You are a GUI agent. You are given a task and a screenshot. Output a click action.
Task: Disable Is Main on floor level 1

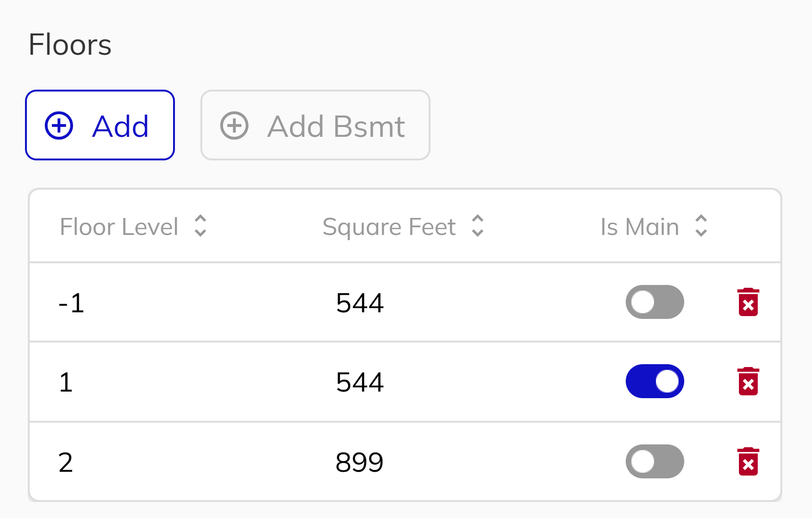(x=655, y=381)
